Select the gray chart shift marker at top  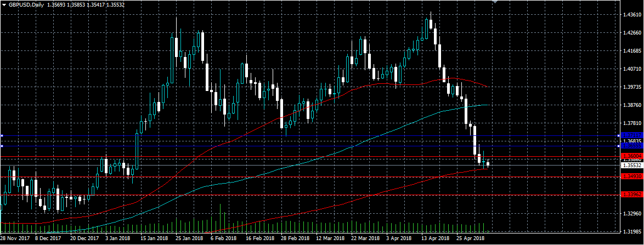click(495, 2)
